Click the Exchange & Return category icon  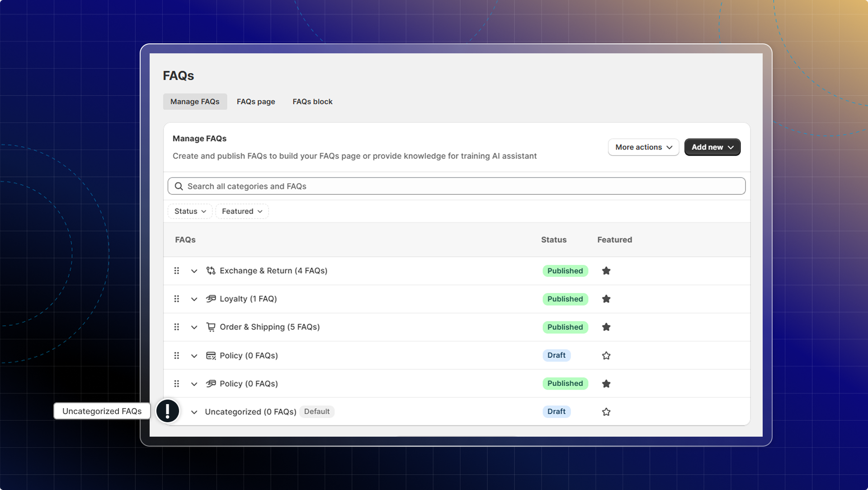pos(211,271)
